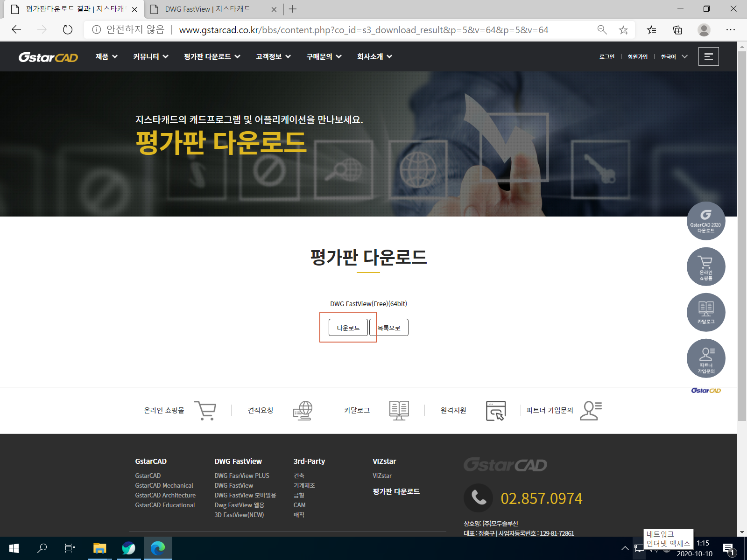Click 평가판 다운로드 footer link
This screenshot has width=747, height=560.
tap(396, 491)
